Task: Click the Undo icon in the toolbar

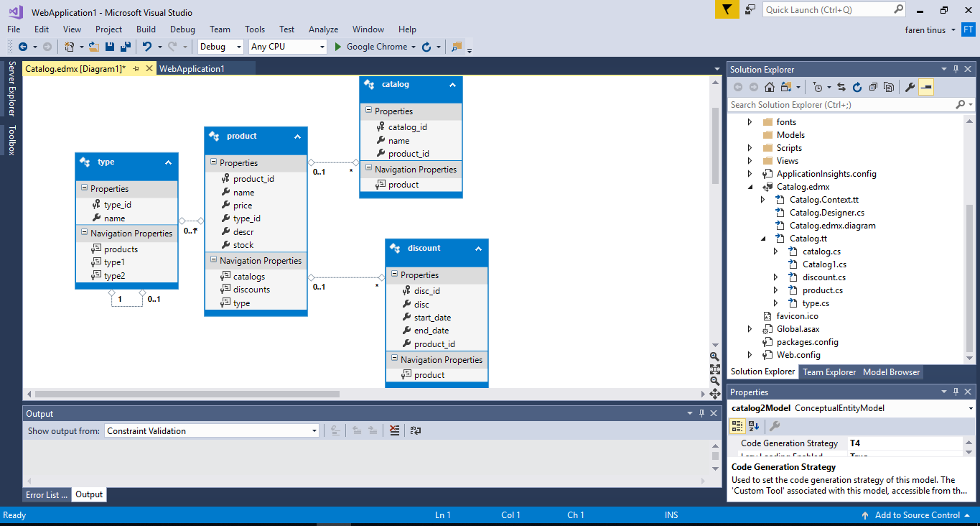Action: click(x=148, y=46)
